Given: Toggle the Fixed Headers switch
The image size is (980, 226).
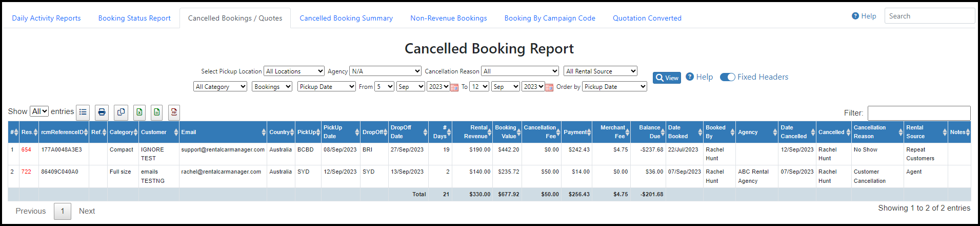Looking at the screenshot, I should click(728, 77).
